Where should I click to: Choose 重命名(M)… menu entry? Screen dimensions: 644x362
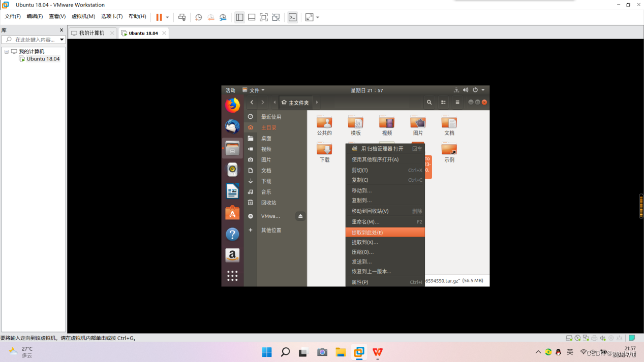(385, 222)
